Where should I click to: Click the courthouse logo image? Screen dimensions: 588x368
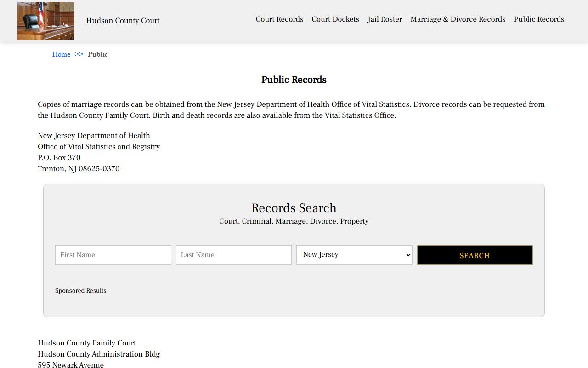pos(46,21)
